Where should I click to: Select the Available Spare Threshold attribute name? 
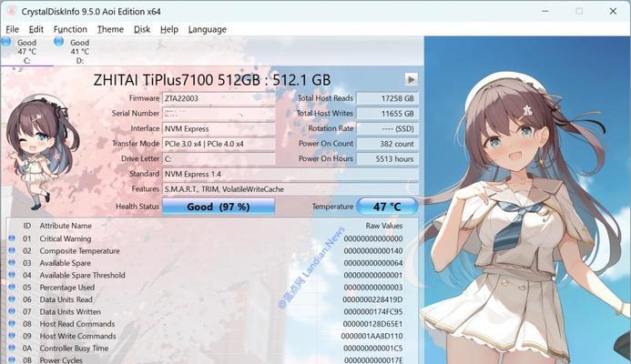pos(82,275)
